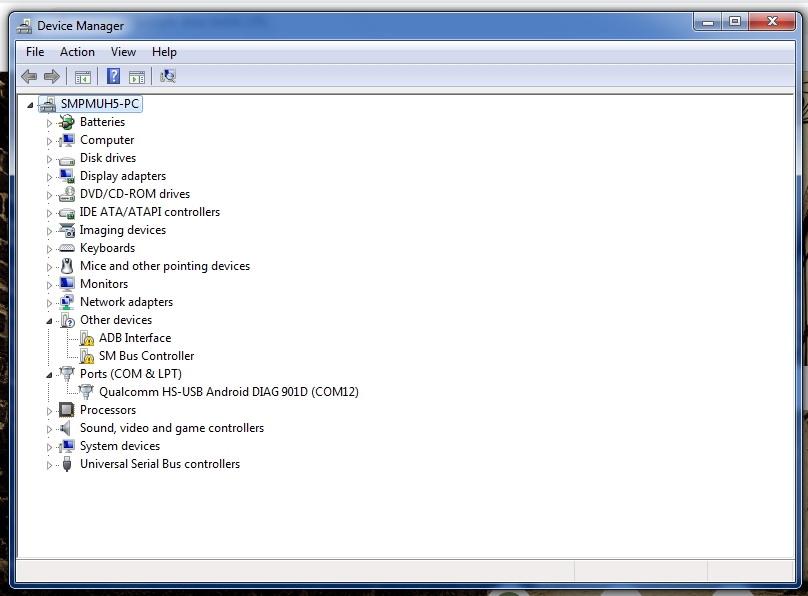
Task: Open the File menu
Action: [x=35, y=51]
